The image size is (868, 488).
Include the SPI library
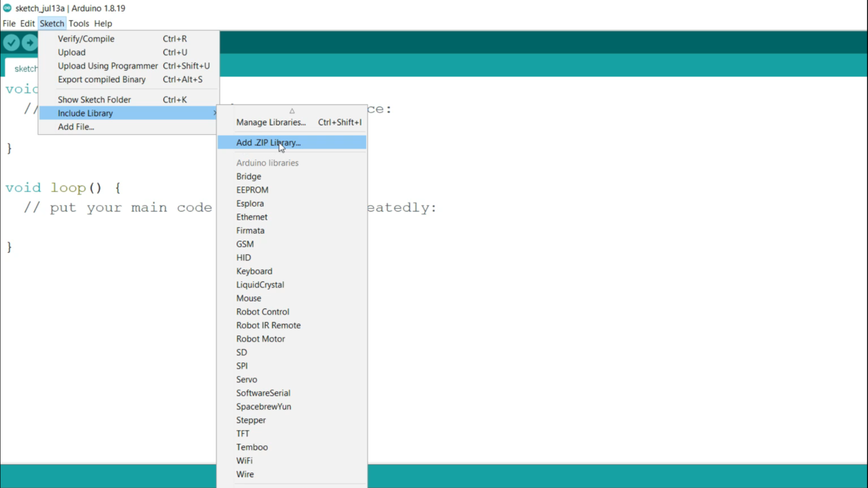pos(292,366)
